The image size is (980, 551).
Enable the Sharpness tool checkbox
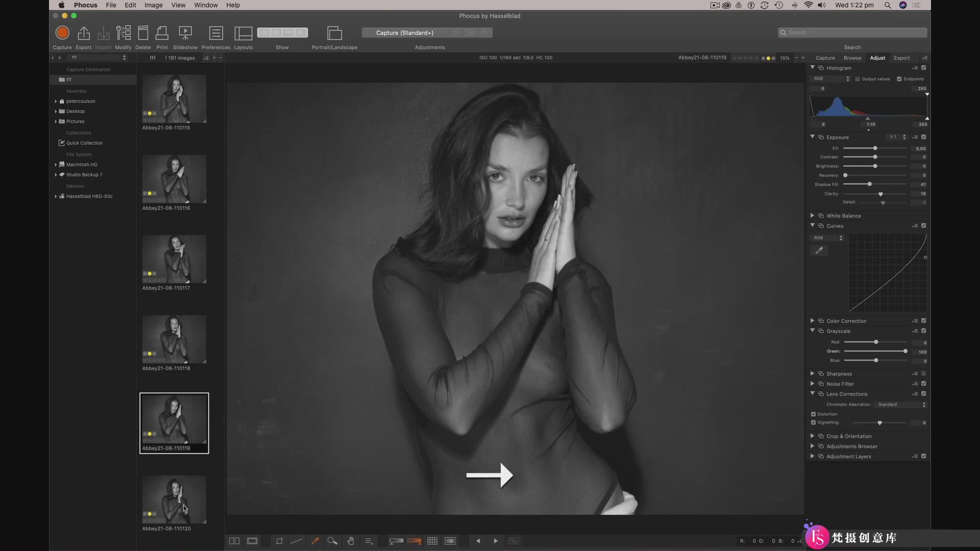tap(923, 373)
